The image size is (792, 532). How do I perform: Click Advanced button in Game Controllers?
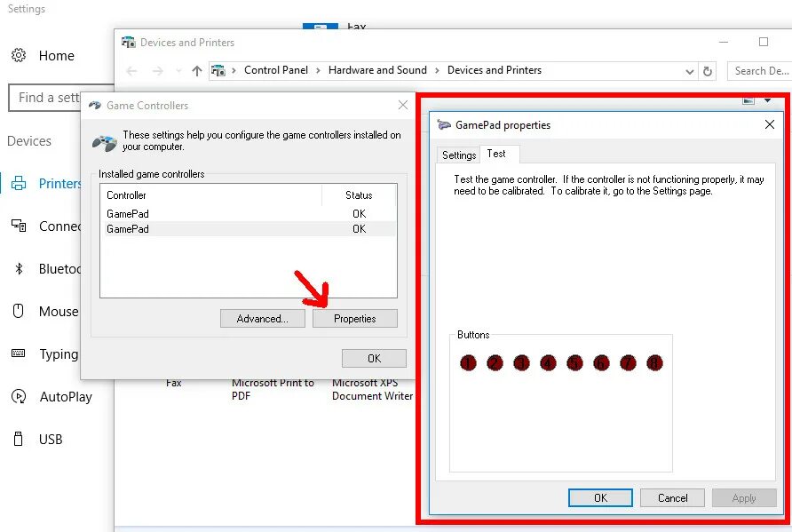tap(263, 318)
